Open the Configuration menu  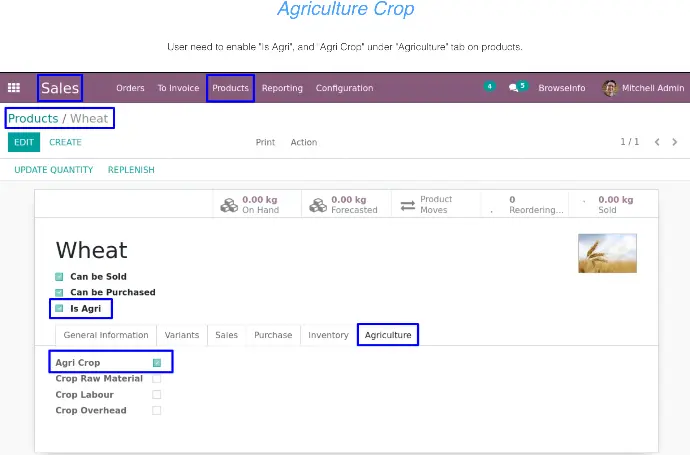[x=344, y=88]
